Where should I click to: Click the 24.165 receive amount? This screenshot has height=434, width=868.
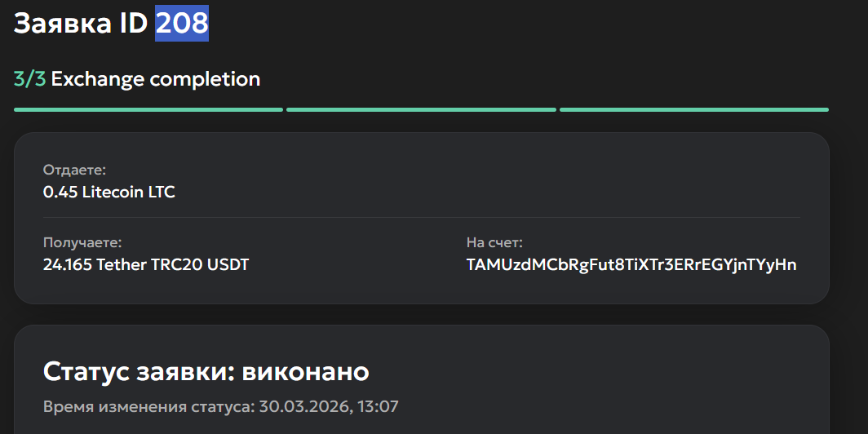tap(67, 264)
